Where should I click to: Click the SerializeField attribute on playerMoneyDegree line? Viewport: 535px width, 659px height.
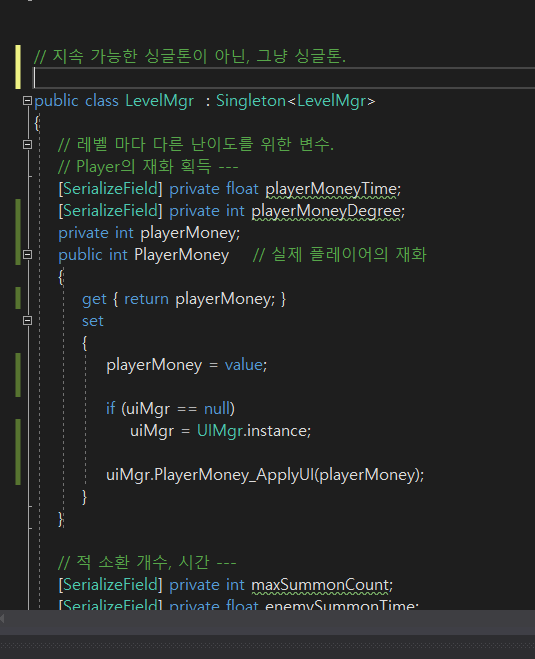click(x=111, y=211)
